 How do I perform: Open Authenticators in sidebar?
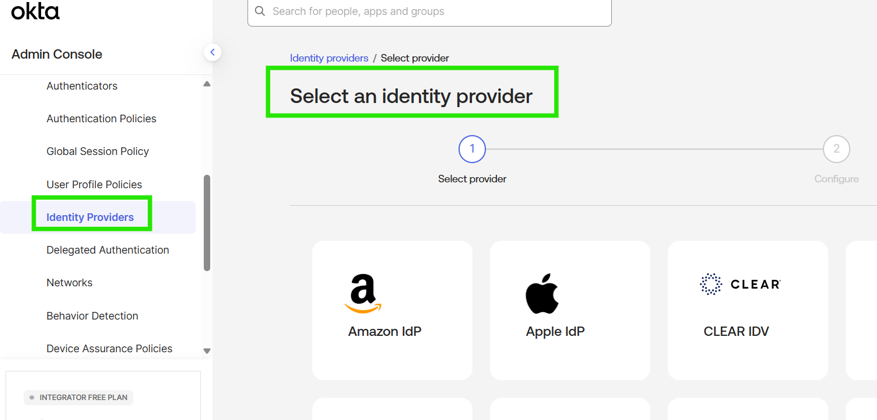82,86
